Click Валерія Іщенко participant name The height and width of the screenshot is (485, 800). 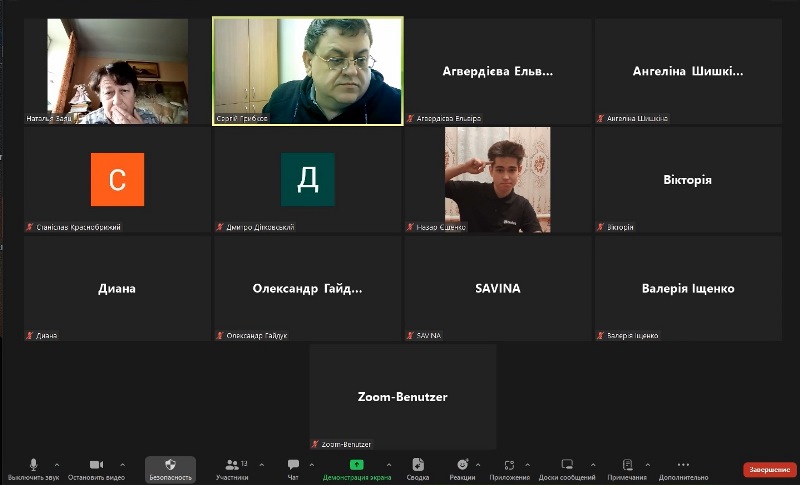point(688,289)
